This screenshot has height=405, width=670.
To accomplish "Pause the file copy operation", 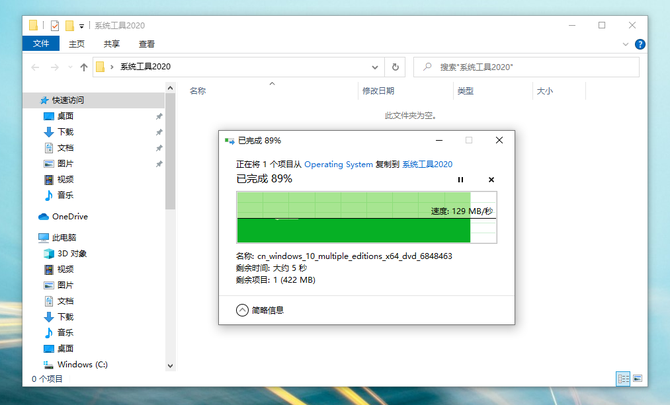I will 461,180.
